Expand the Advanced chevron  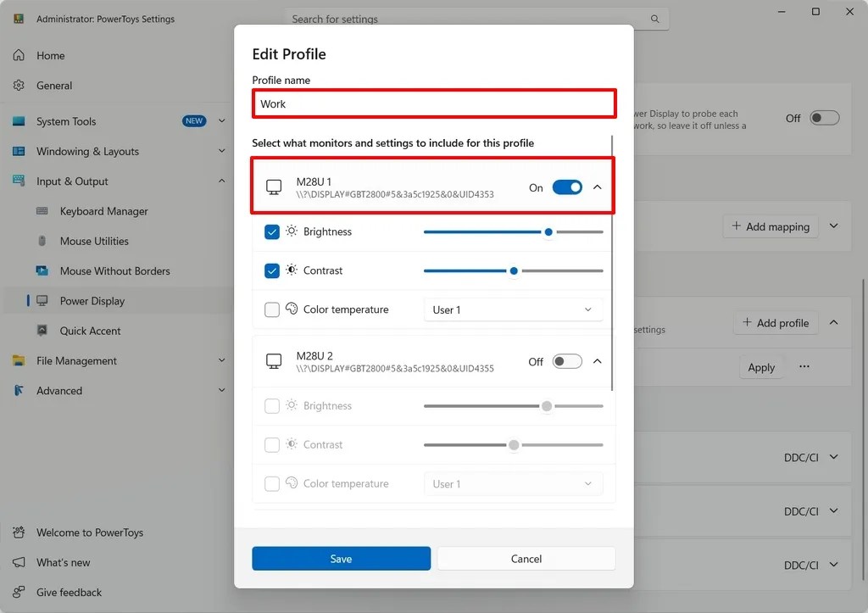221,390
